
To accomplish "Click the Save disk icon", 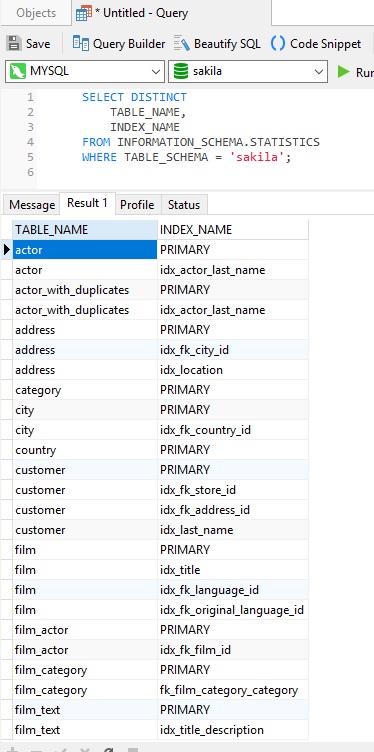I will pos(14,44).
